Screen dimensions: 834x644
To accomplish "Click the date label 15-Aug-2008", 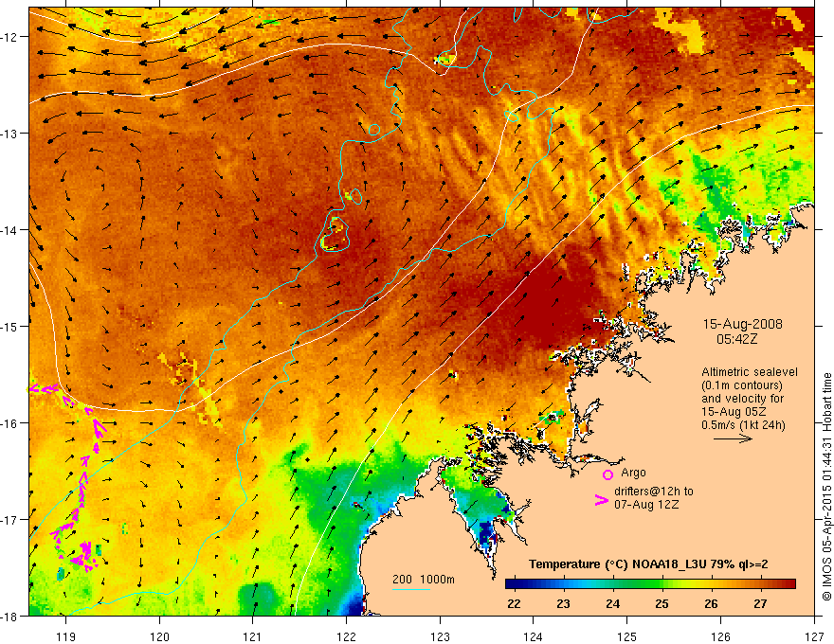I will 742,324.
